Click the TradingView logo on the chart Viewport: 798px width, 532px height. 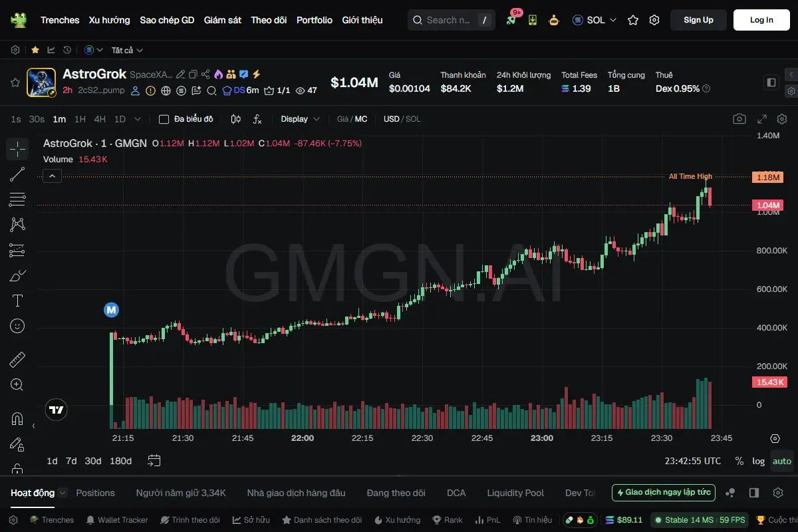pos(57,410)
